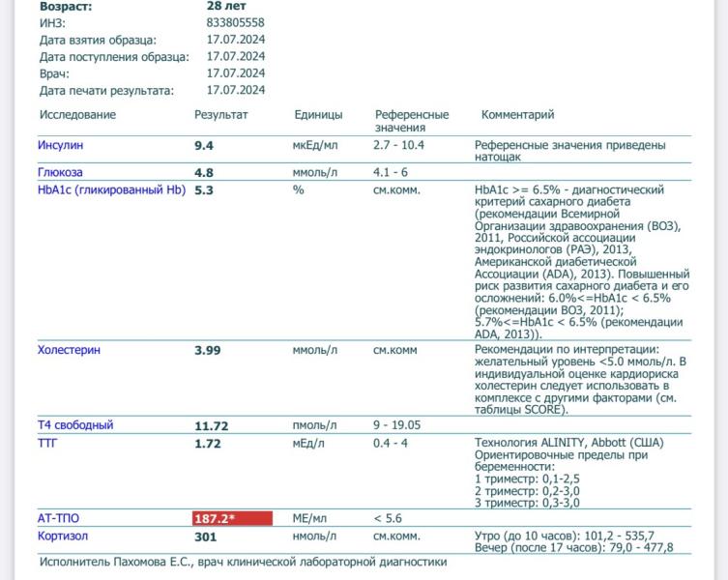728x580 pixels.
Task: Click the Рекомендации по интерпретации cholesterol comment
Action: pos(580,379)
